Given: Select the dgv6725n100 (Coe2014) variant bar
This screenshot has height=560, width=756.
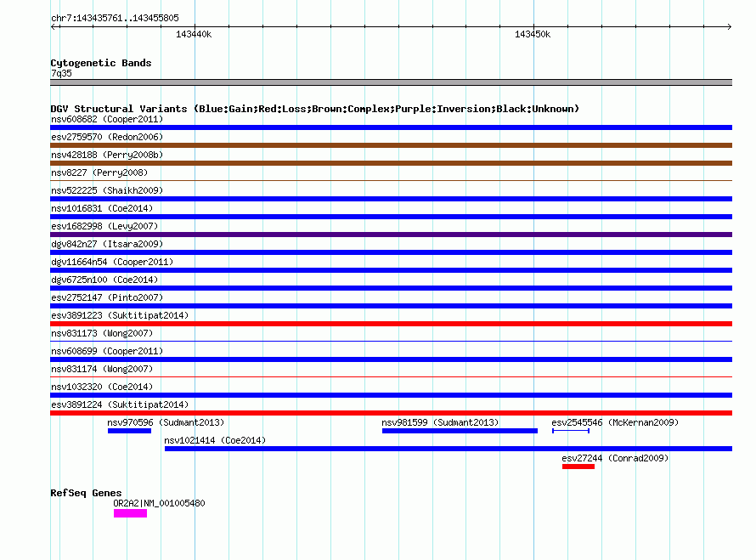Looking at the screenshot, I should [391, 288].
